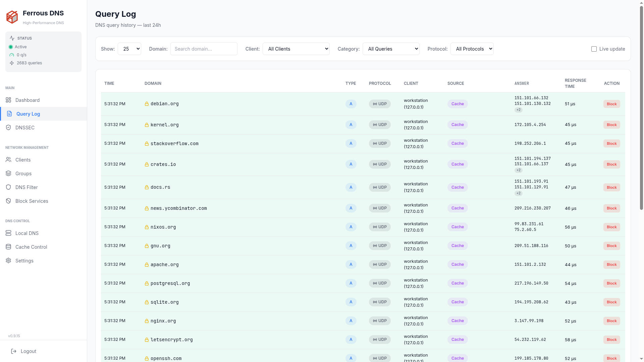Click the UDP badge in gnu.org row

pyautogui.click(x=380, y=246)
